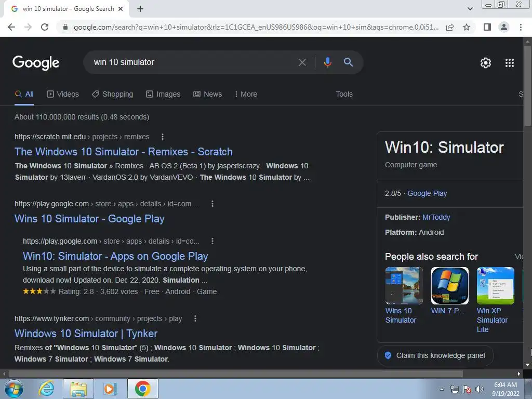Screen dimensions: 532x399
Task: Open the MrToddy publisher link
Action: (x=436, y=218)
